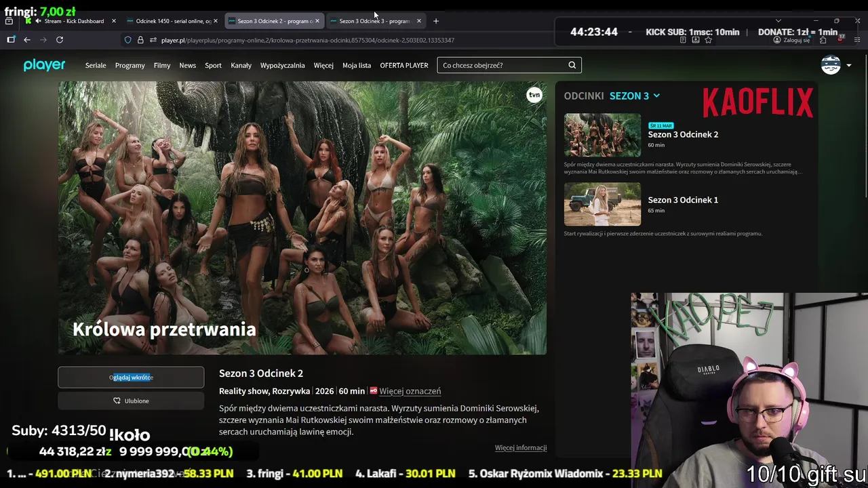
Task: Open the Wypożyczalnia menu item
Action: [283, 65]
